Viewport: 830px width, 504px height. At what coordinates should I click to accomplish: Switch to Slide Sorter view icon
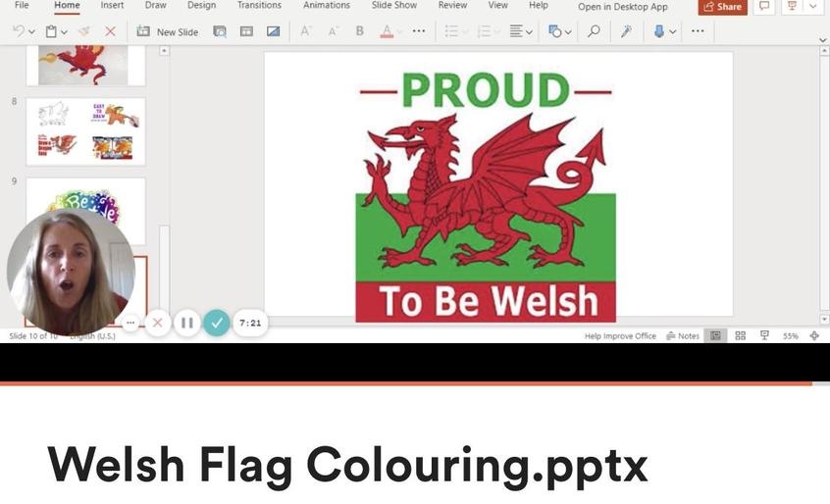point(741,335)
